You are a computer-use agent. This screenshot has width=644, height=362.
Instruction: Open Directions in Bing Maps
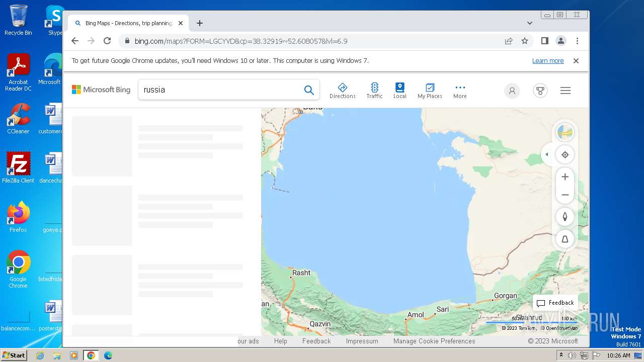click(342, 90)
